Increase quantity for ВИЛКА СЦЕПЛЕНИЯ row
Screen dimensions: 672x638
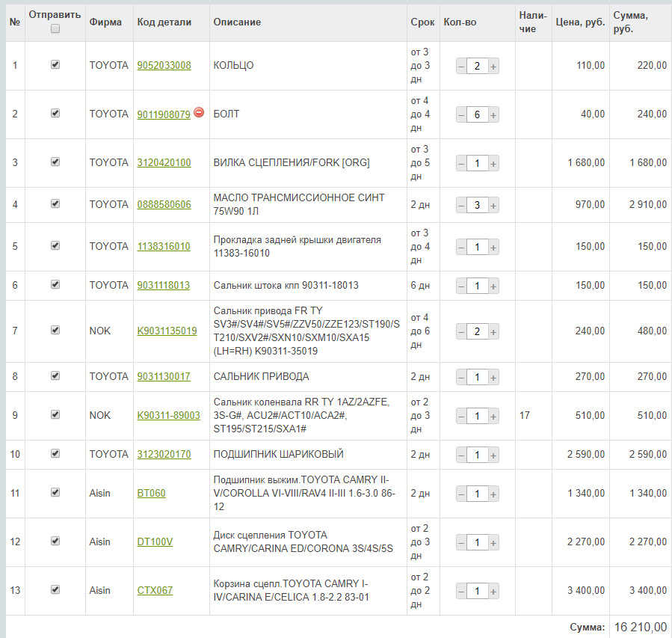pyautogui.click(x=493, y=163)
